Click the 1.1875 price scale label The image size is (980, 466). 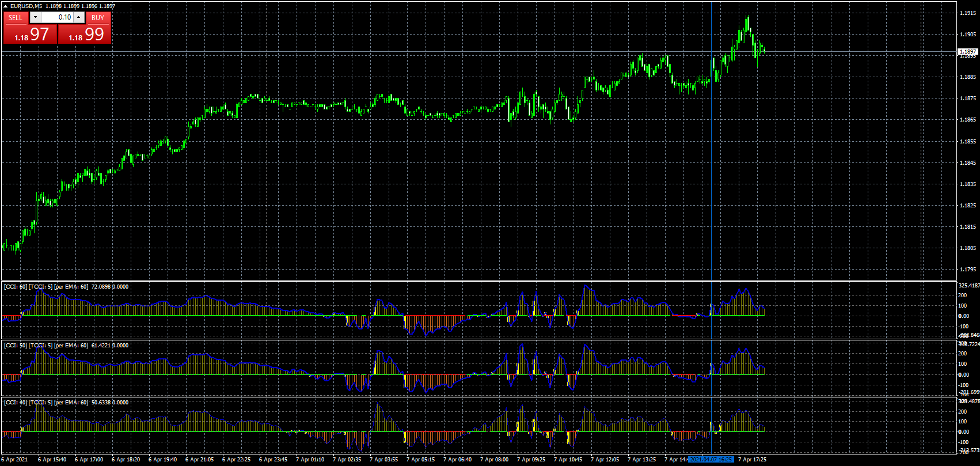(x=968, y=98)
